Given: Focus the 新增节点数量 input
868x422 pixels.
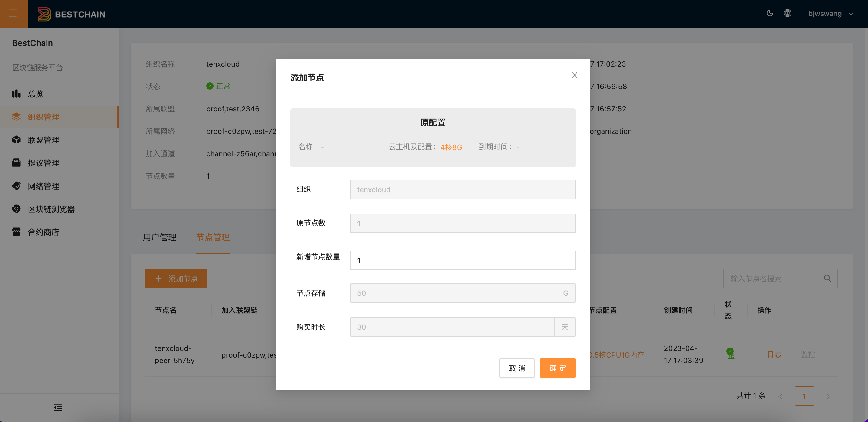Looking at the screenshot, I should (x=462, y=260).
